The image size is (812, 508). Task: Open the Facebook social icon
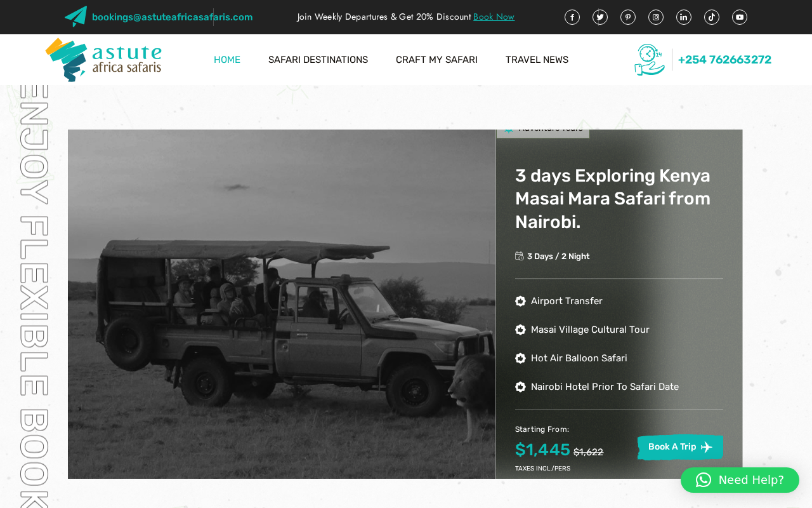572,17
